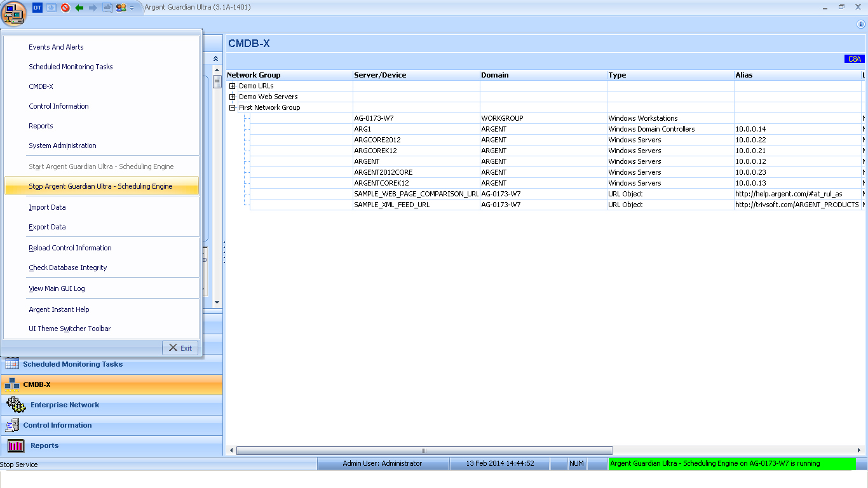Screen dimensions: 868x488
Task: Click the Server/Device column header
Action: pyautogui.click(x=380, y=75)
